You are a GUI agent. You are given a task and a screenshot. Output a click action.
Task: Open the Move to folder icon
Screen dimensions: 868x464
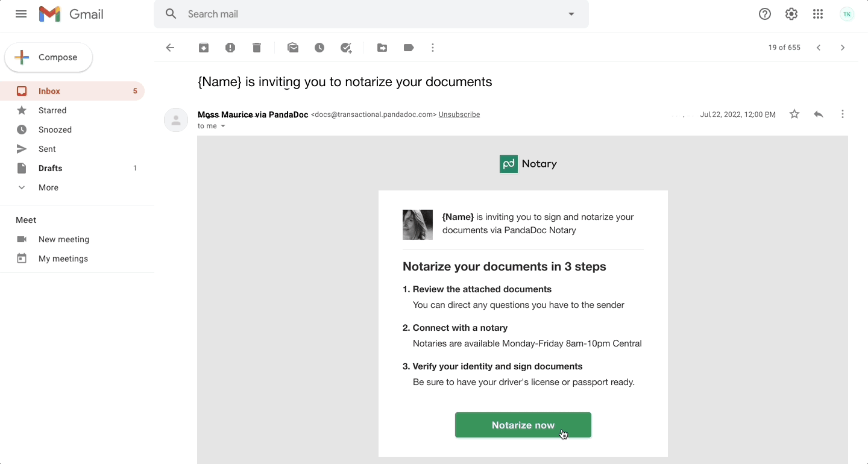[382, 48]
